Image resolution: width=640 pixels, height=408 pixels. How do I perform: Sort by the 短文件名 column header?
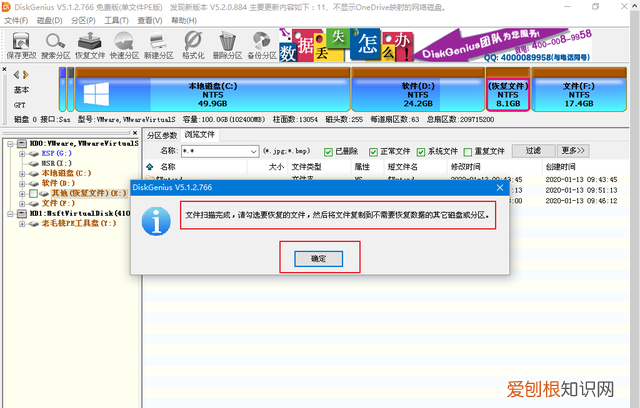pyautogui.click(x=402, y=166)
